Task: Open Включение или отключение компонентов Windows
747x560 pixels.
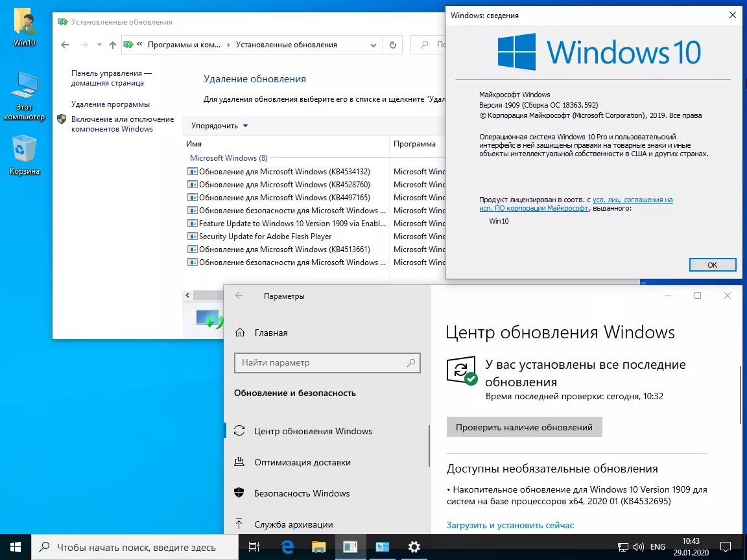Action: pyautogui.click(x=123, y=124)
